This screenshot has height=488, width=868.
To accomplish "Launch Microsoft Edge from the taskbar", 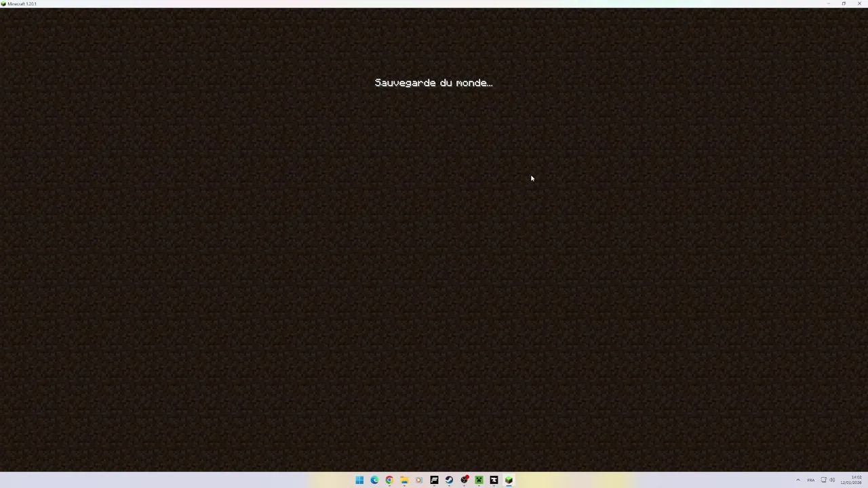I will pos(374,480).
